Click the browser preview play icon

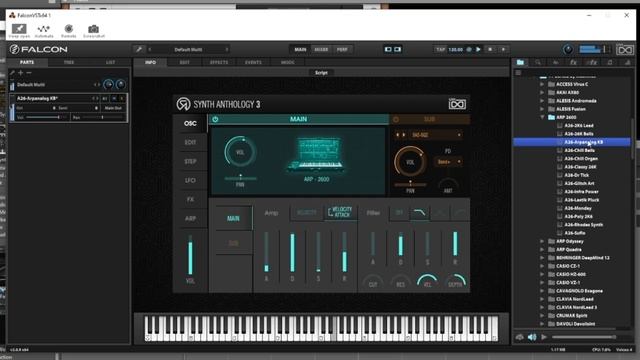click(x=544, y=337)
